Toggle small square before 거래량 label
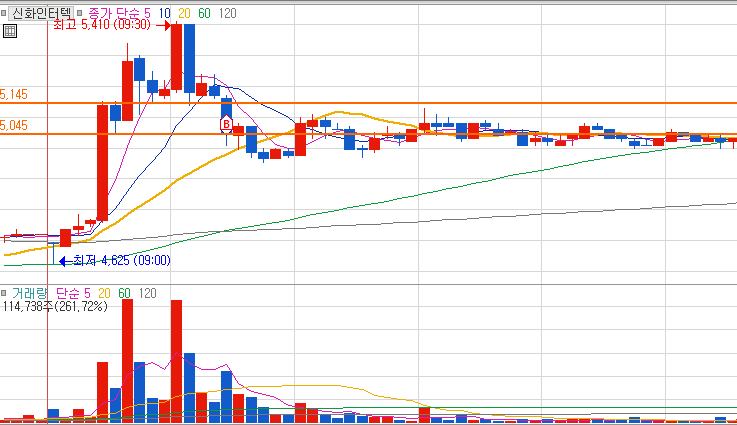Viewport: 737px width, 425px height. point(3,293)
